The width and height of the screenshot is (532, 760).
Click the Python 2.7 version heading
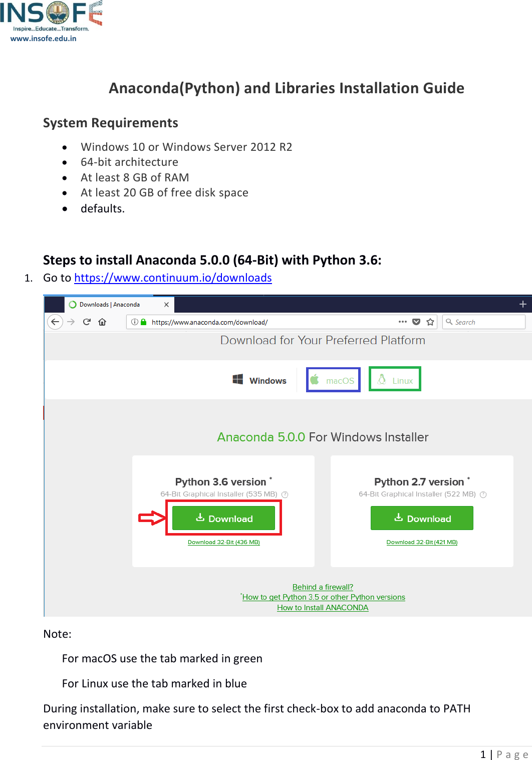(x=422, y=481)
